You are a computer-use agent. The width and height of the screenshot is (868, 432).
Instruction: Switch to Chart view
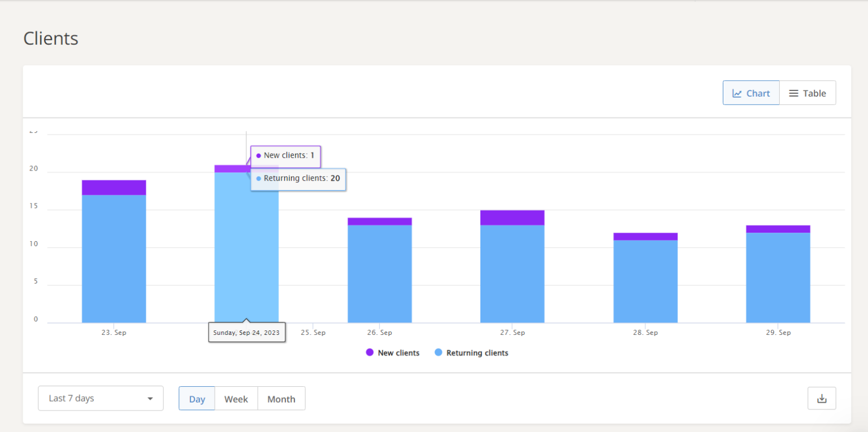point(751,93)
